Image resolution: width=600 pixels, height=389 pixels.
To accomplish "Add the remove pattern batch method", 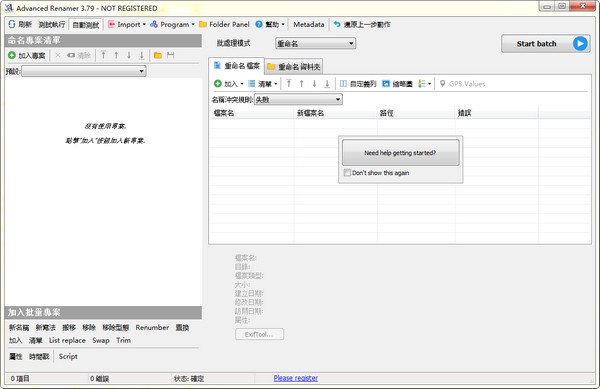I will point(116,328).
